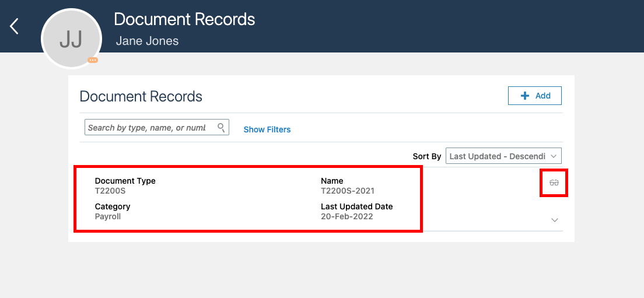Click the Jane Jones name in header
Image resolution: width=644 pixels, height=298 pixels.
pos(147,41)
